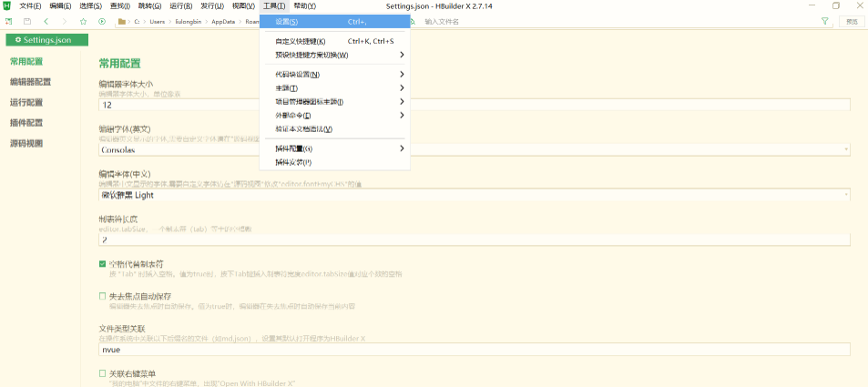Switch to the Settings.json tab
The height and width of the screenshot is (387, 868).
click(46, 40)
